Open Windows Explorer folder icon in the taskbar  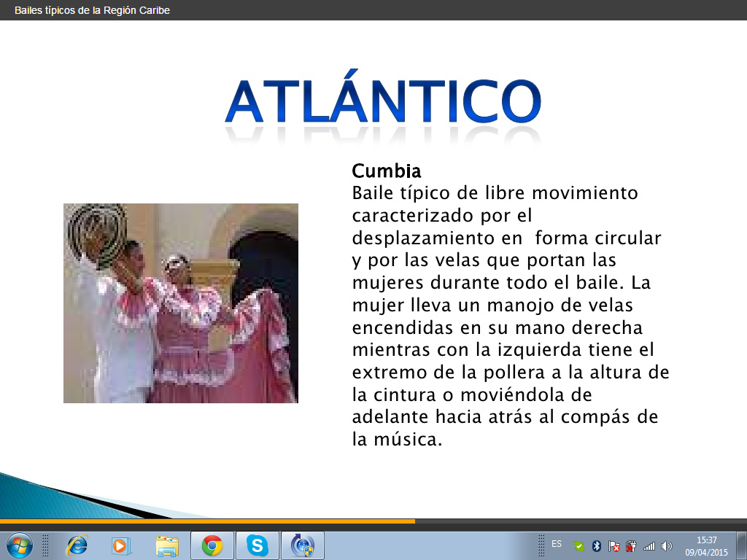pos(167,545)
